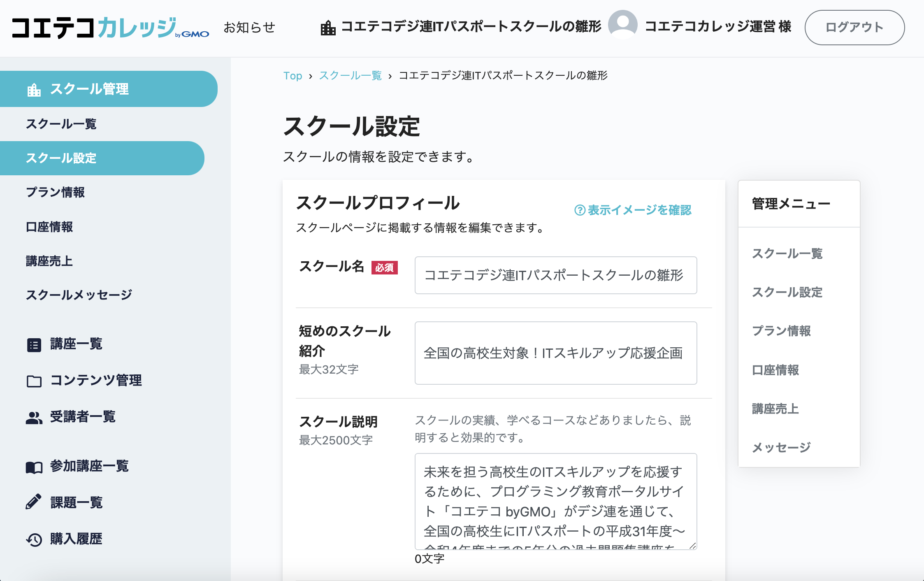The image size is (924, 581).
Task: Click コエテコカレッジ運営 様 user name
Action: point(718,27)
